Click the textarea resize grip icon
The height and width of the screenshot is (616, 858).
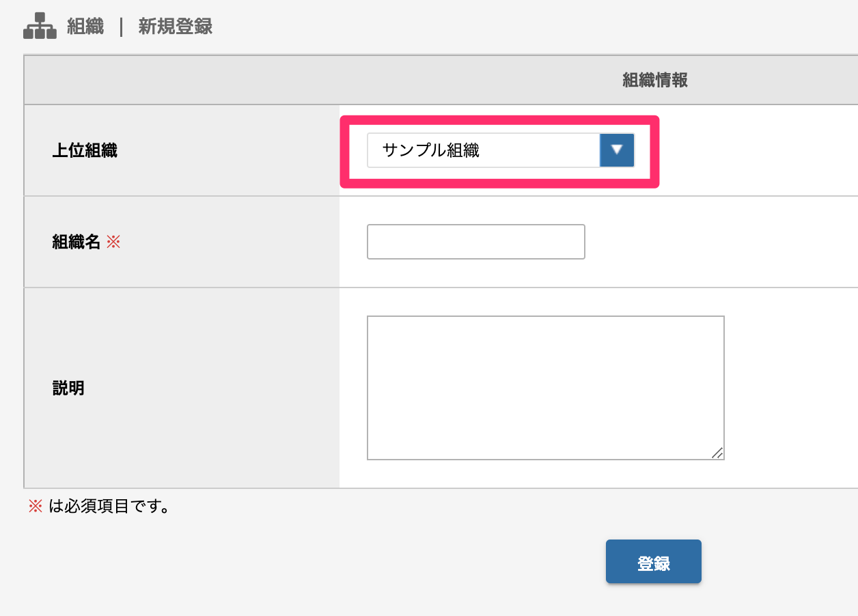tap(717, 453)
